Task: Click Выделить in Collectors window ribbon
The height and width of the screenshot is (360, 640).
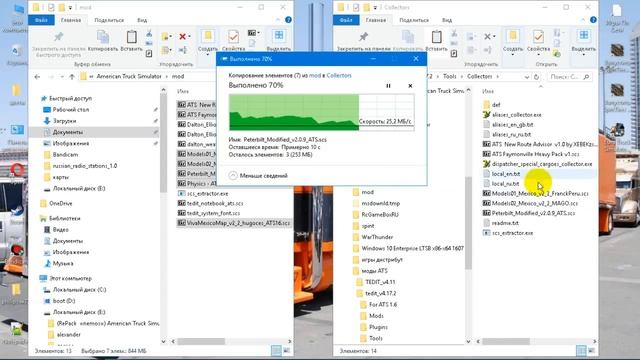Action: click(x=584, y=41)
